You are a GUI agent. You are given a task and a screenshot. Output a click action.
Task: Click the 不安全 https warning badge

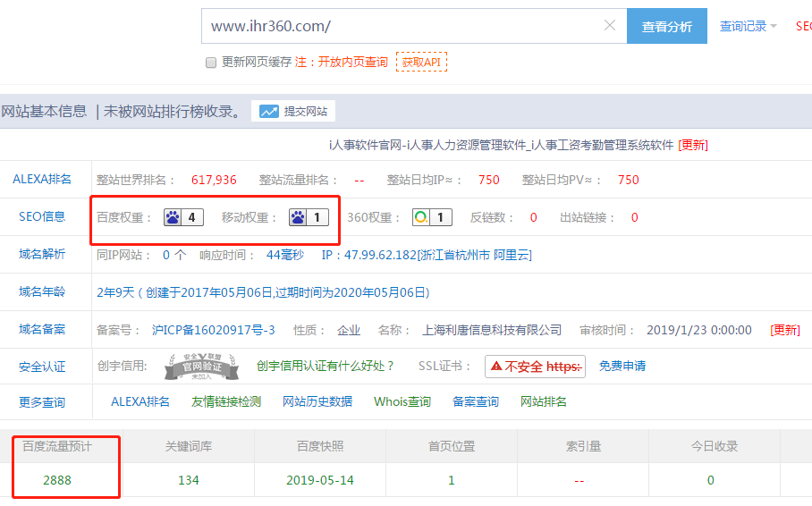(535, 367)
